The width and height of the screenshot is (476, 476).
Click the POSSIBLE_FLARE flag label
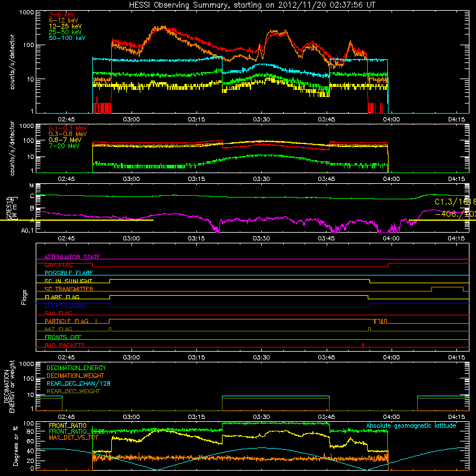coord(68,273)
